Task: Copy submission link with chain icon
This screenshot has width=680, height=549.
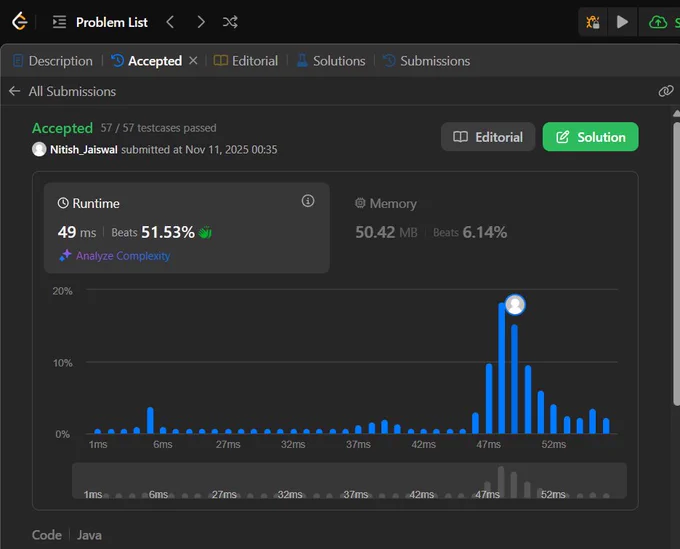Action: pos(666,91)
